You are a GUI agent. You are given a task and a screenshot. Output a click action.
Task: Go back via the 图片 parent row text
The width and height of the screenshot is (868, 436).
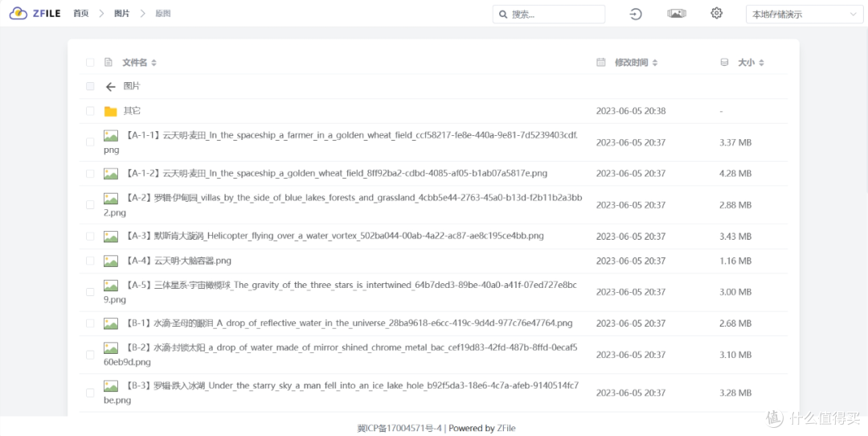pos(132,86)
